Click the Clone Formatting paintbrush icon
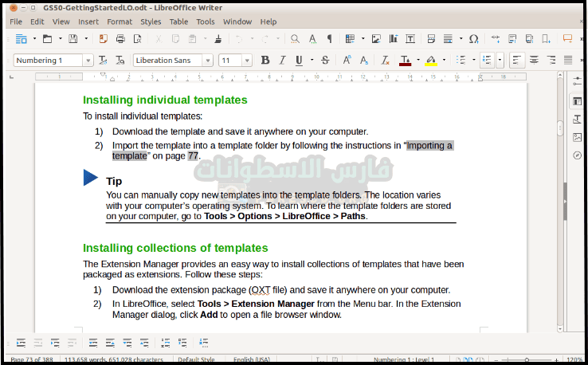 218,38
